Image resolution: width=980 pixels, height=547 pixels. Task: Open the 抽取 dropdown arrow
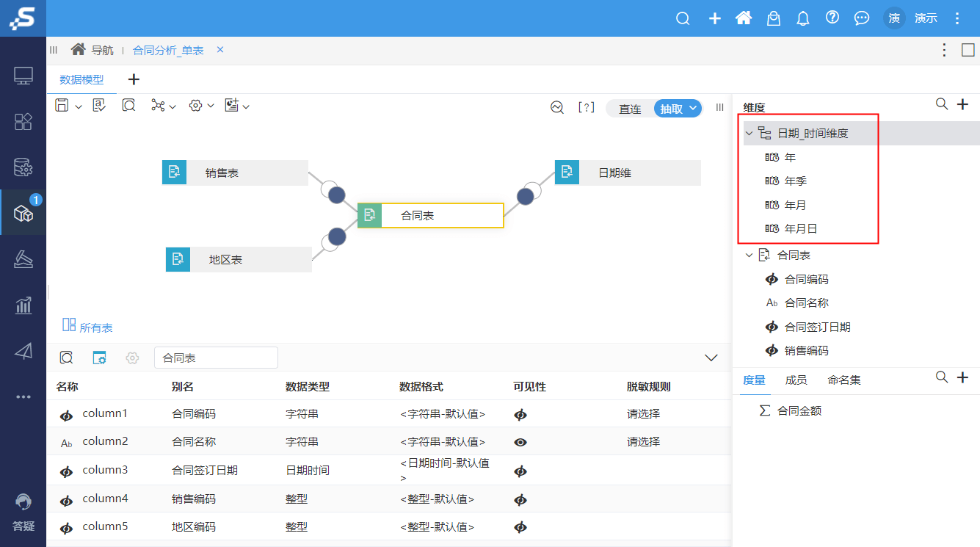coord(694,108)
